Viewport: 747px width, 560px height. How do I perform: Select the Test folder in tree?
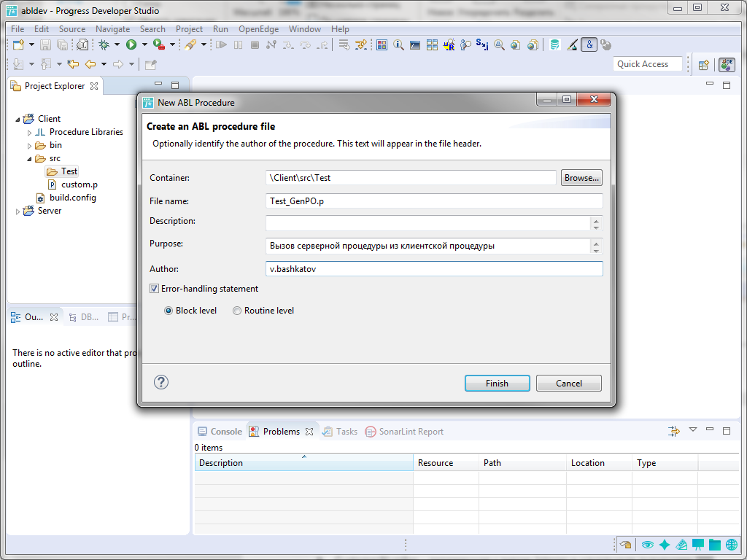click(62, 171)
